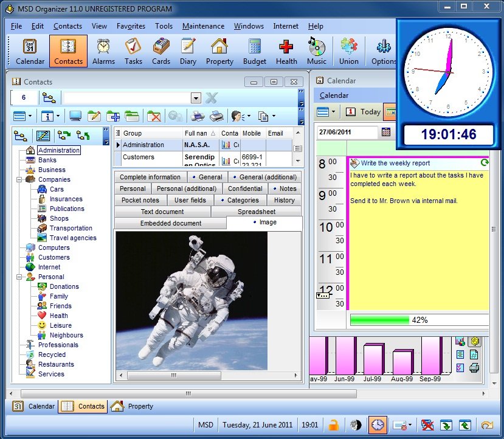Open the speaking head icon dropdown
This screenshot has height=439, width=504.
249,116
